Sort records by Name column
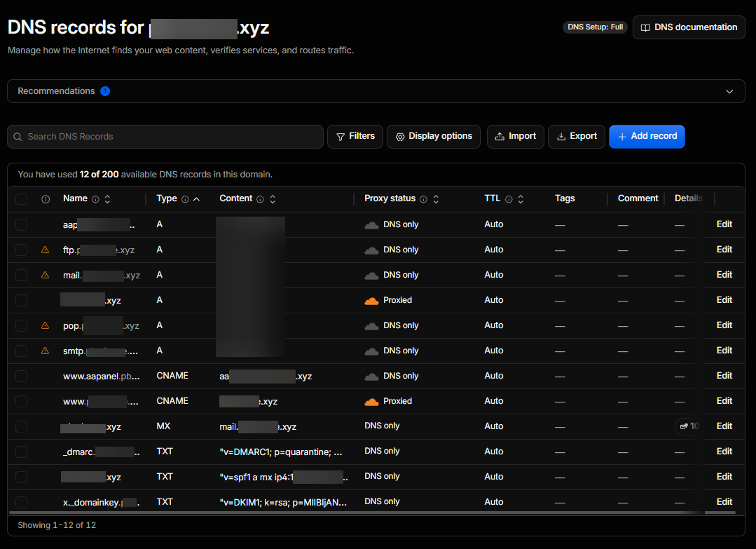The image size is (756, 549). [x=107, y=199]
